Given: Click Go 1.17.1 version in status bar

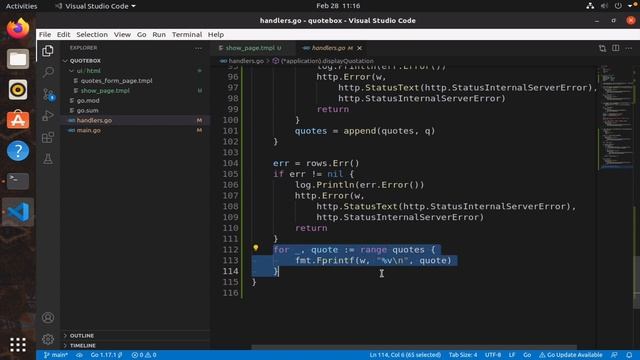Looking at the screenshot, I should 106,355.
